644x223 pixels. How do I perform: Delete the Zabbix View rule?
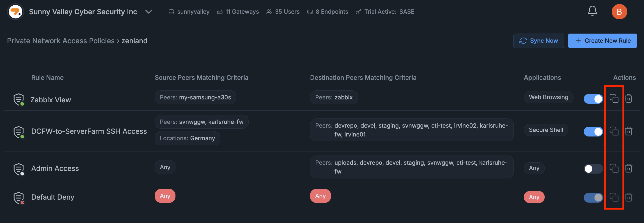pos(628,98)
